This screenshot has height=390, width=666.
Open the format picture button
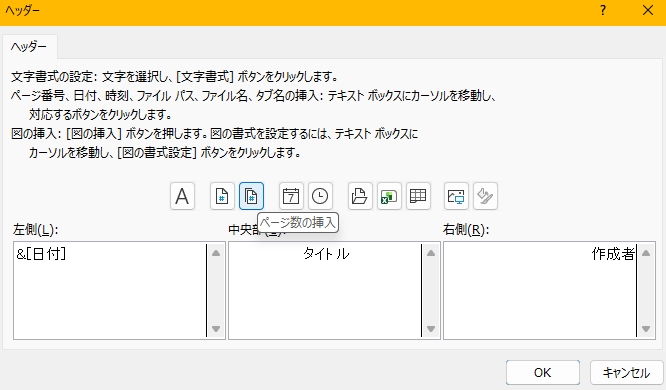[485, 196]
